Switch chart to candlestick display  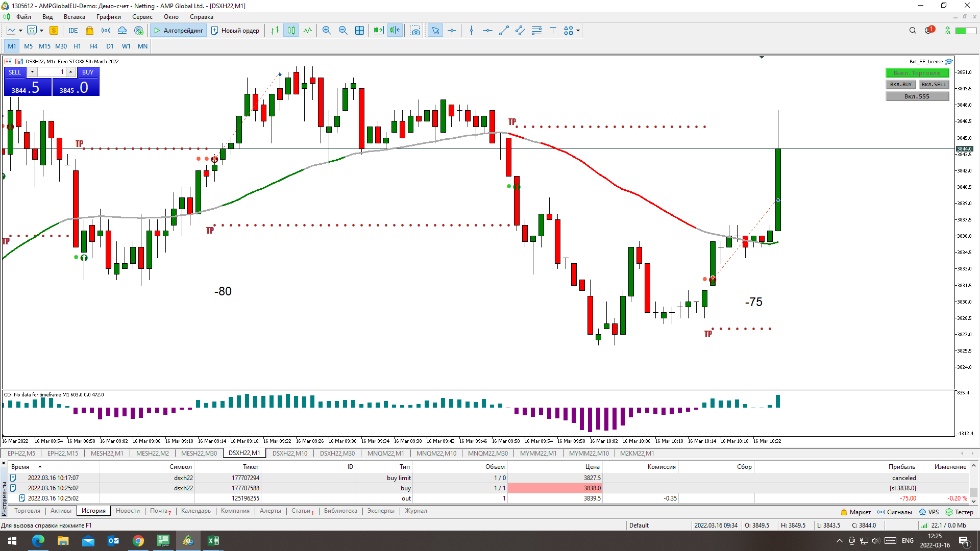[291, 31]
